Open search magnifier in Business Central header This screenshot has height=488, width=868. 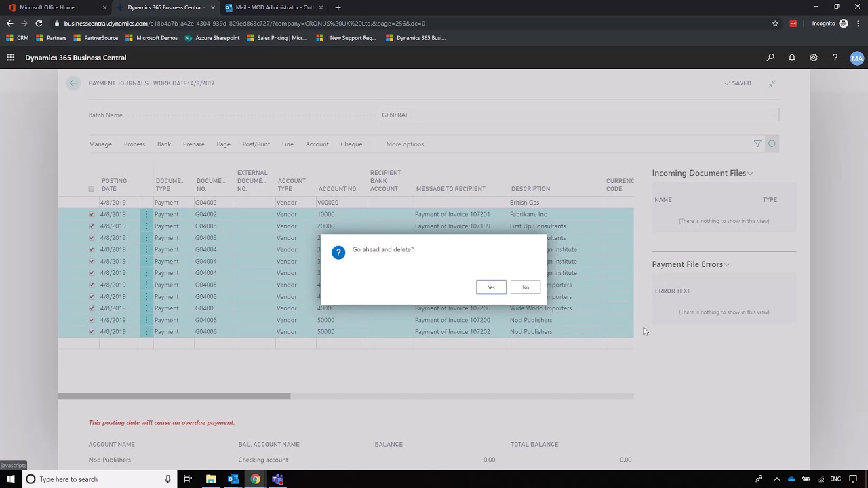tap(770, 58)
